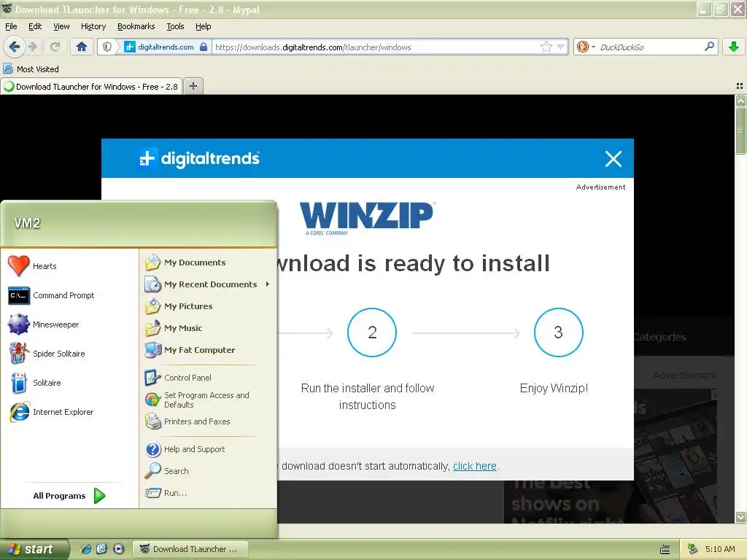This screenshot has width=747, height=560.
Task: Open the browser Home icon
Action: click(x=82, y=47)
